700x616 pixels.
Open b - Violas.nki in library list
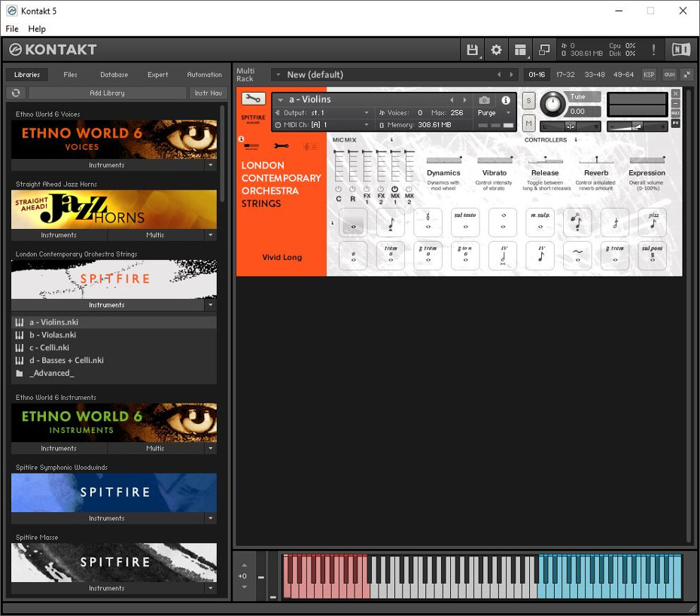[114, 334]
